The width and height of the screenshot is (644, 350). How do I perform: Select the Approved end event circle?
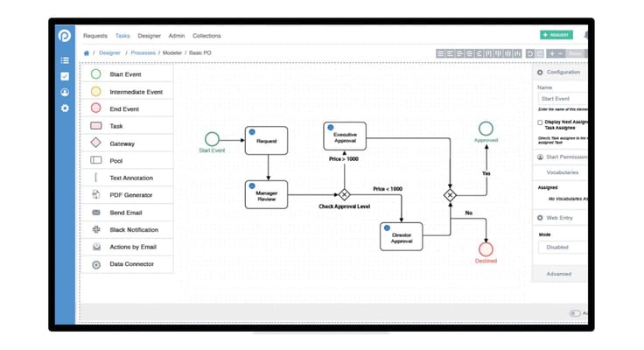tap(486, 129)
